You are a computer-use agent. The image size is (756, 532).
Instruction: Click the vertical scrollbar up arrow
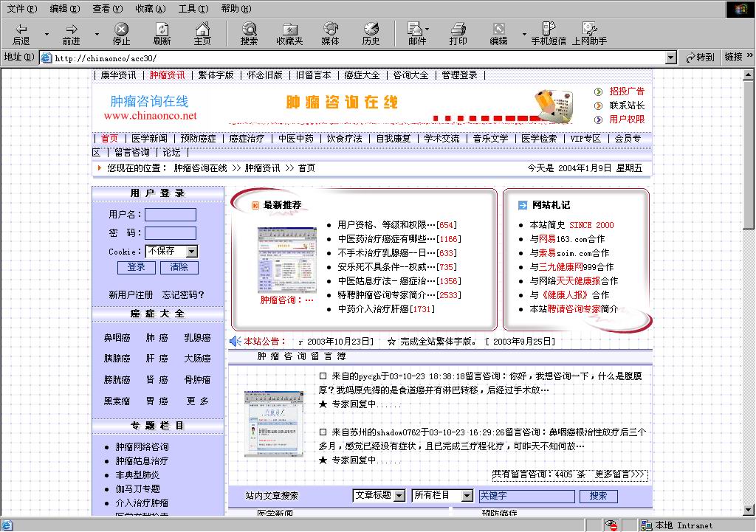click(749, 75)
